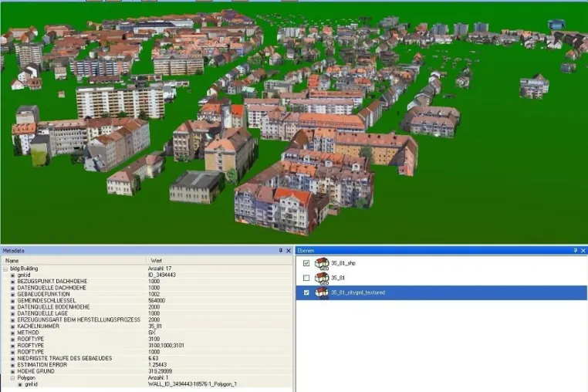The image size is (588, 392).
Task: Click the bullet icon beside GEBAEUDEFUNKTION
Action: click(13, 294)
